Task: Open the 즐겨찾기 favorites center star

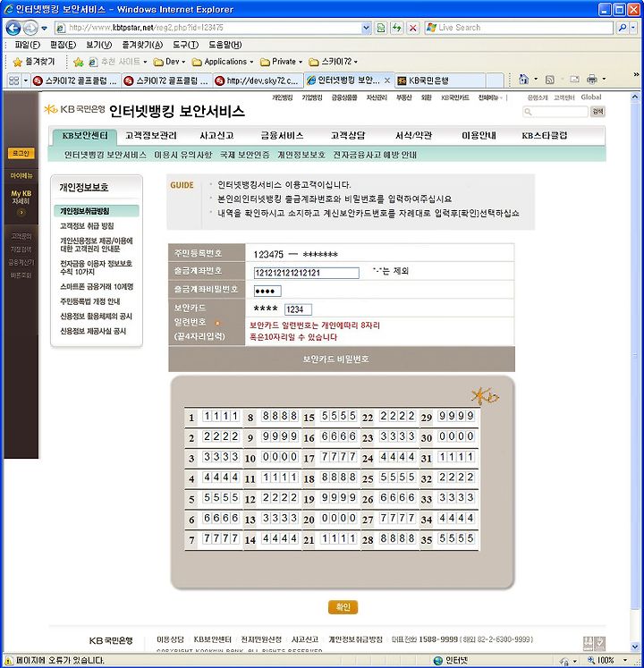Action: tap(34, 62)
